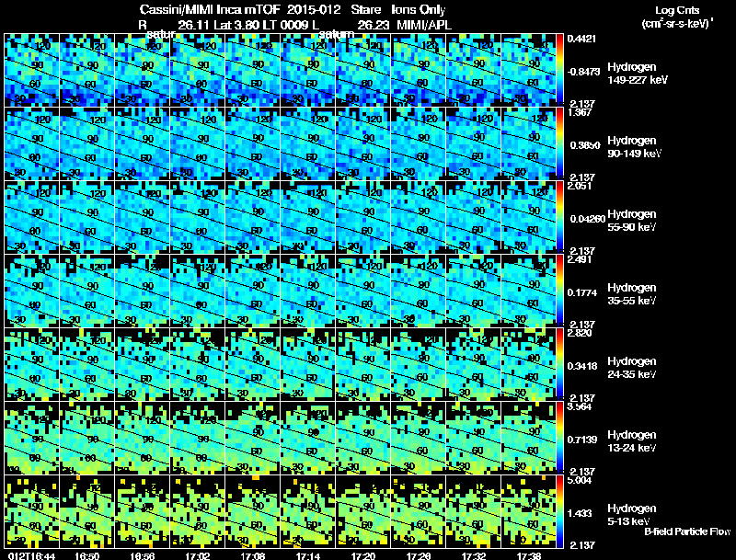
Task: Click the 3.564 colorbar maximum value
Action: (580, 406)
